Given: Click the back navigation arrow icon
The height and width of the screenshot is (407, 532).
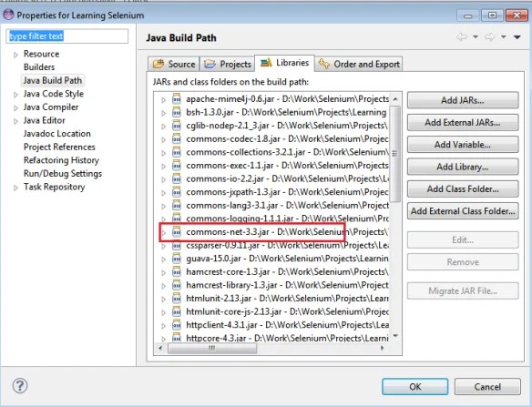Looking at the screenshot, I should click(x=462, y=36).
